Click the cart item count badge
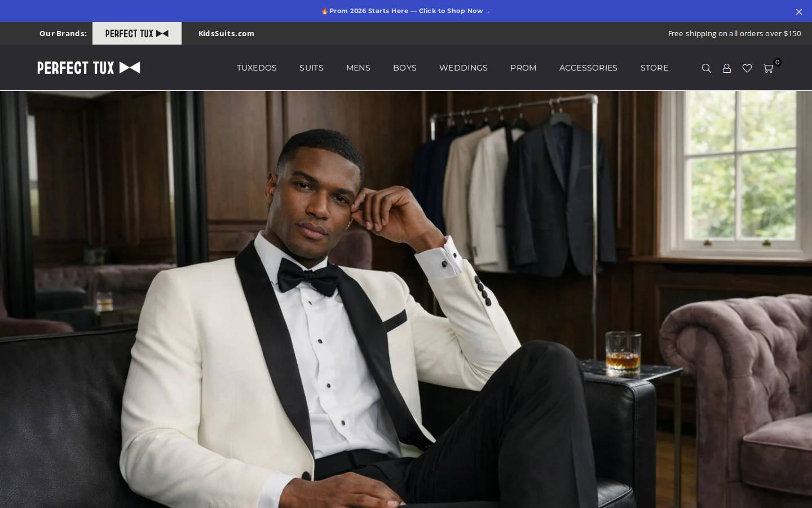This screenshot has width=812, height=508. point(777,62)
